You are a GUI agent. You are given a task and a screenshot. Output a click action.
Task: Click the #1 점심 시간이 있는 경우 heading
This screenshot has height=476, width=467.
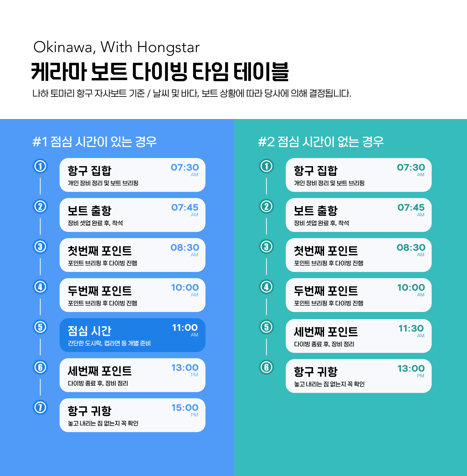pos(94,142)
